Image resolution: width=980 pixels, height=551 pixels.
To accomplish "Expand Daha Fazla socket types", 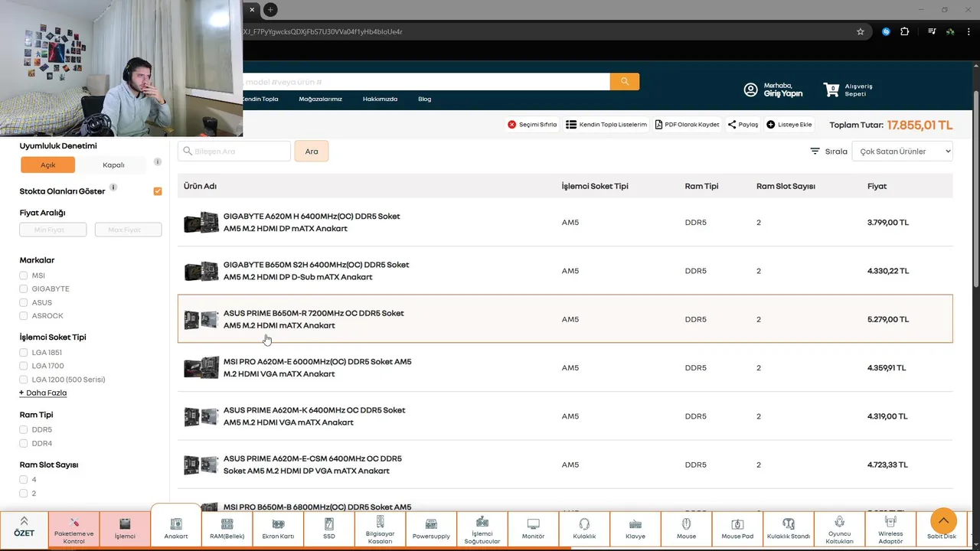I will point(43,393).
